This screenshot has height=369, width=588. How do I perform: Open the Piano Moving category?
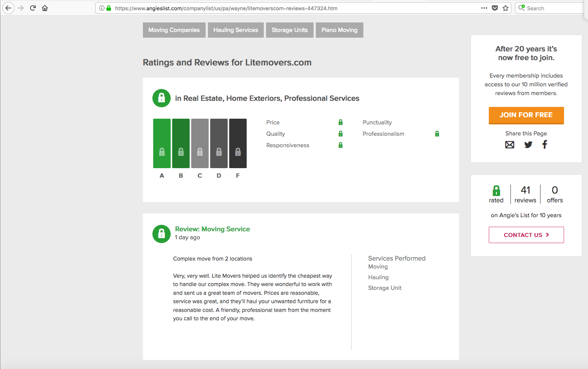click(x=339, y=30)
